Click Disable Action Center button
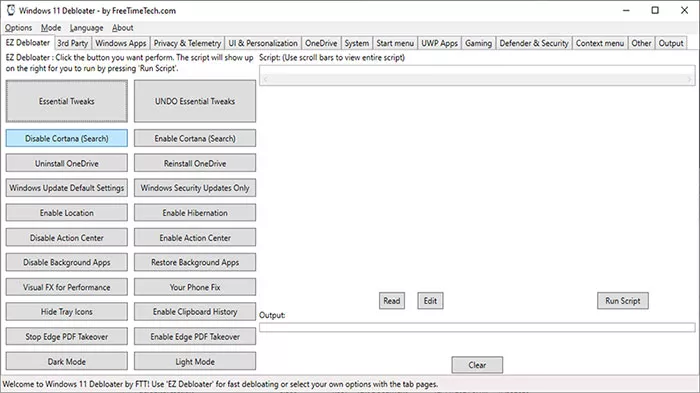The height and width of the screenshot is (393, 700). [x=67, y=238]
